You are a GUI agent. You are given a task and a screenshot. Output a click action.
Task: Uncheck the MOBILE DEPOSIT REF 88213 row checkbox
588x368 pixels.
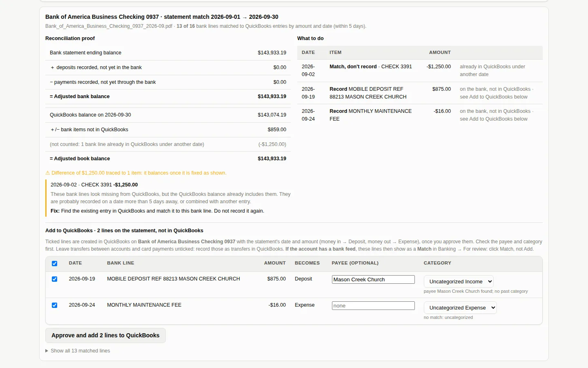[x=54, y=279]
